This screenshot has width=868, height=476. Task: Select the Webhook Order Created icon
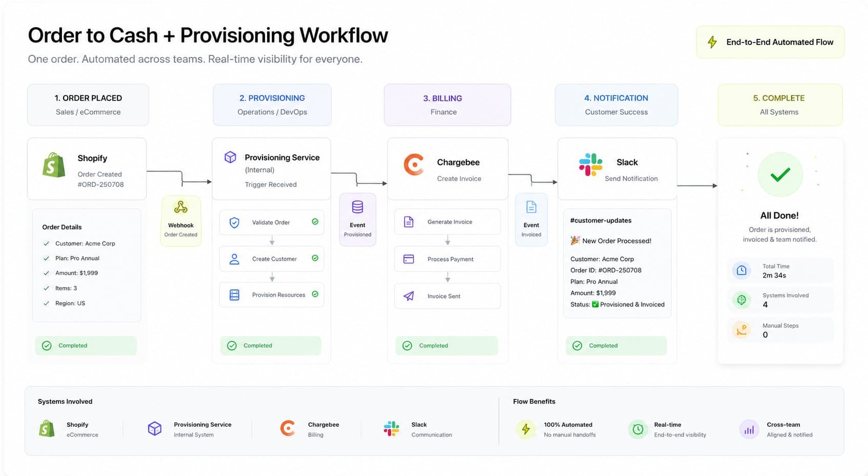tap(180, 207)
